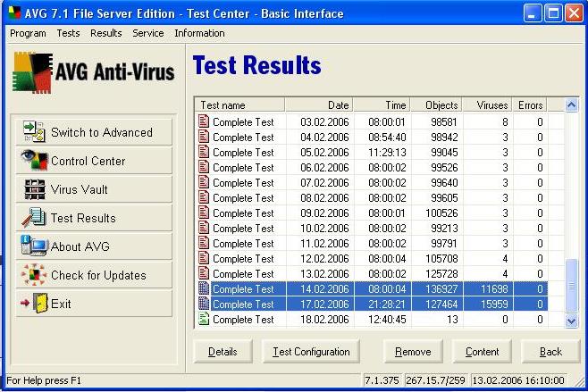
Task: Open the Information menu
Action: coord(199,33)
